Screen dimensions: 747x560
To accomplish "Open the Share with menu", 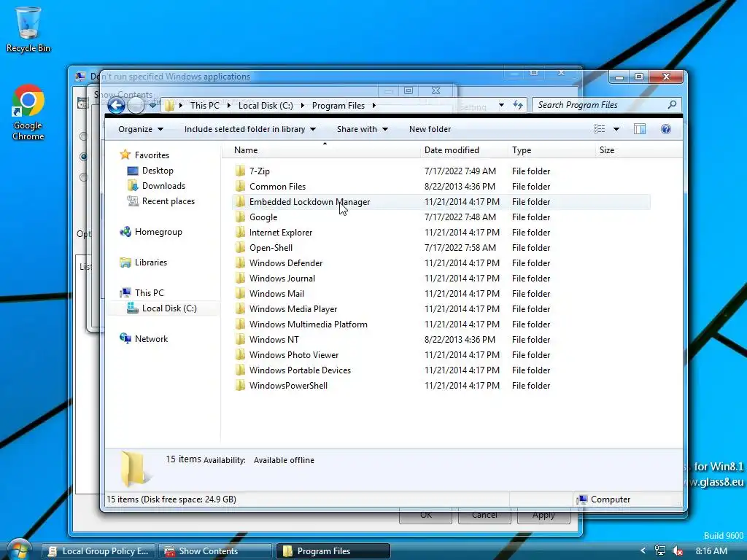I will pos(362,129).
